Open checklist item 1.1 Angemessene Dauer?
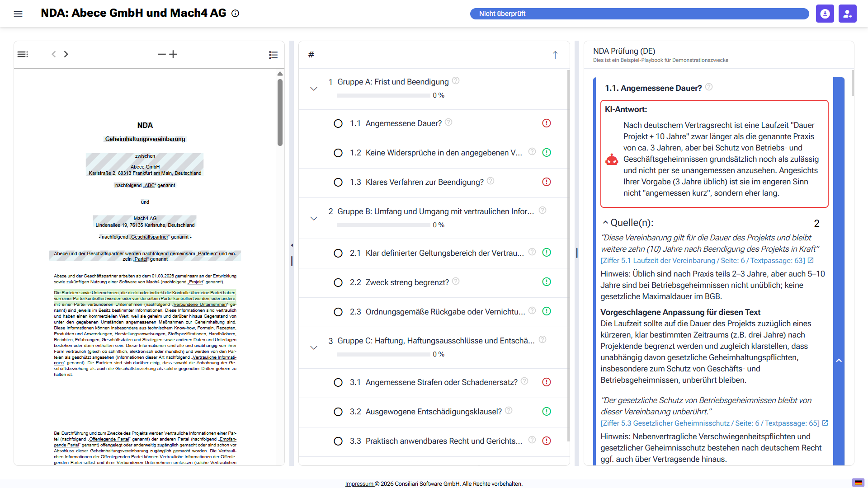This screenshot has width=868, height=488. (404, 123)
